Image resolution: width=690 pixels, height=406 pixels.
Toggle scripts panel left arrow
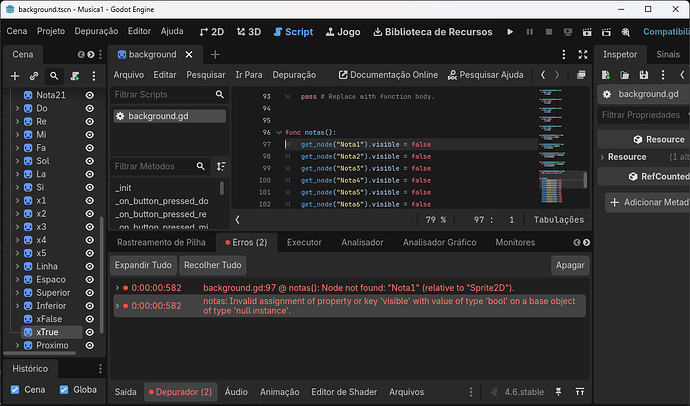[238, 219]
